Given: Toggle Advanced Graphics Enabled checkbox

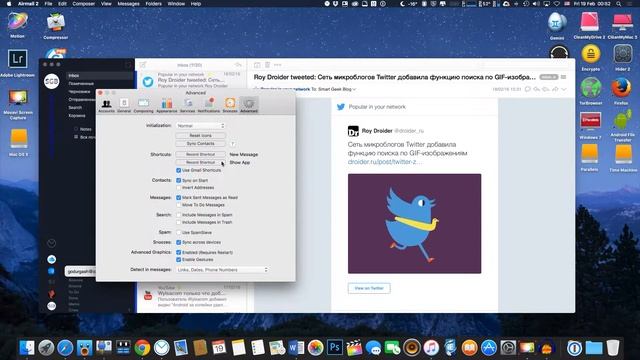Looking at the screenshot, I should pyautogui.click(x=178, y=252).
